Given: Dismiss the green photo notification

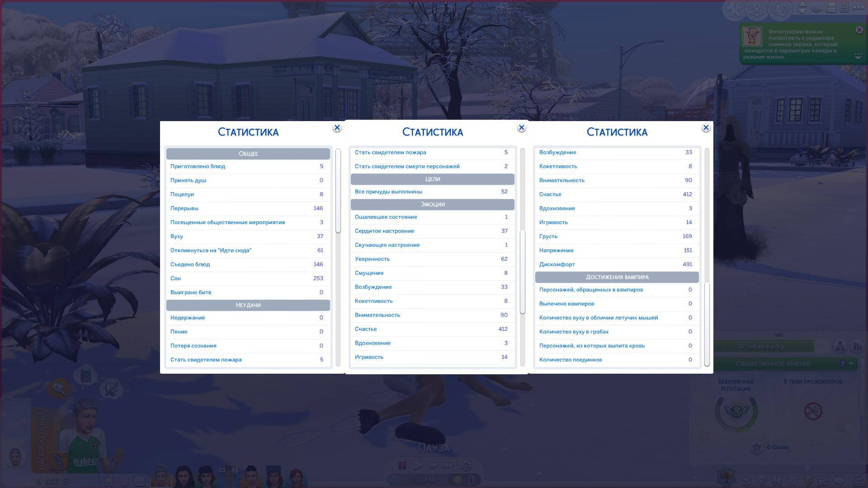Looking at the screenshot, I should [859, 30].
